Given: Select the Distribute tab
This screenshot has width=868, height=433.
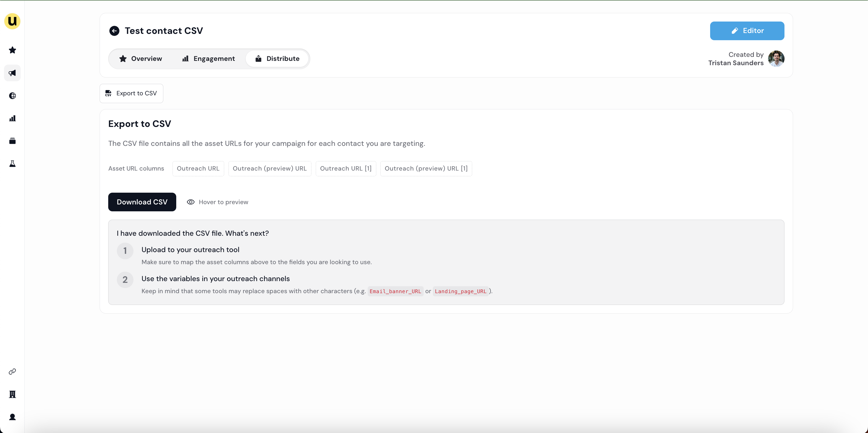Looking at the screenshot, I should pyautogui.click(x=277, y=59).
